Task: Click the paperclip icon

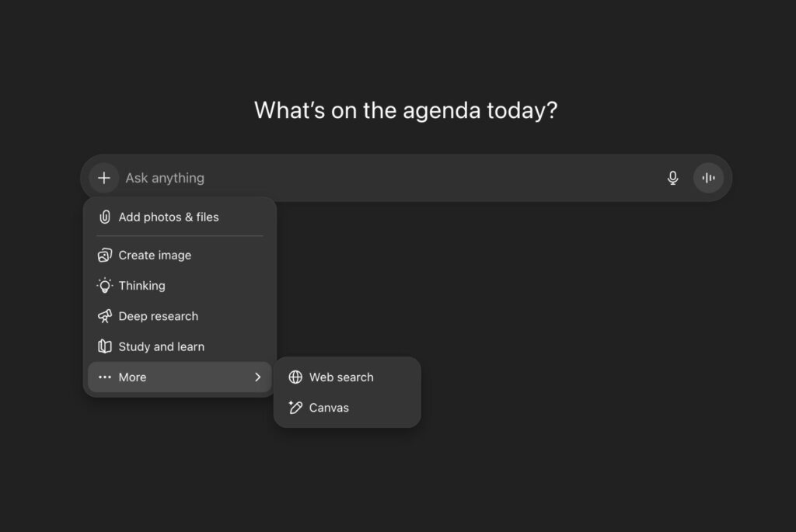Action: 105,217
